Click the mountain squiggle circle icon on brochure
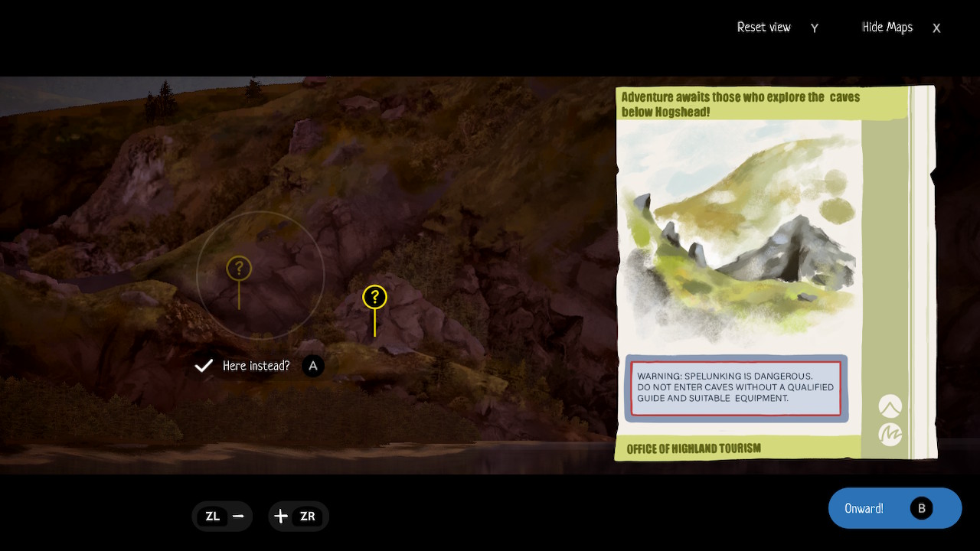 [890, 435]
